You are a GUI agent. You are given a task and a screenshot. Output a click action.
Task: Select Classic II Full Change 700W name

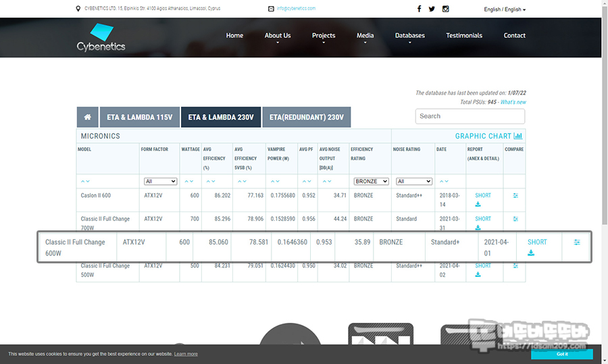pyautogui.click(x=105, y=224)
